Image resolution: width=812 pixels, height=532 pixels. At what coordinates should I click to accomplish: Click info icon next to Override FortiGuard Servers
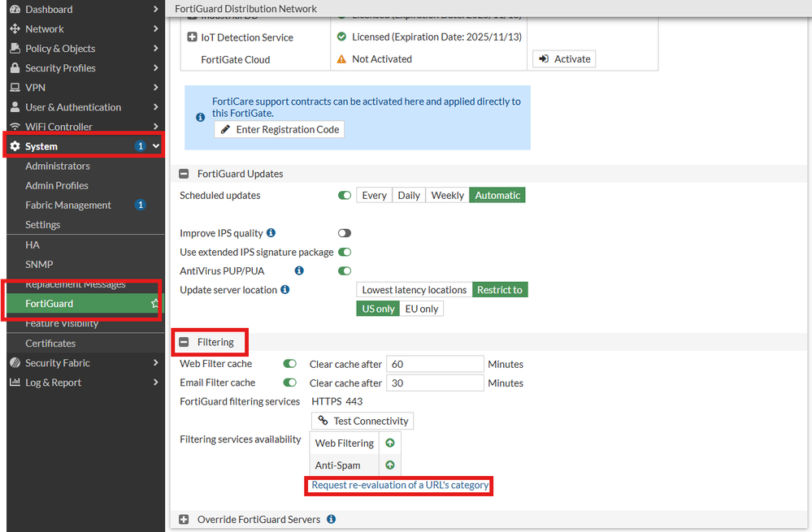tap(332, 519)
